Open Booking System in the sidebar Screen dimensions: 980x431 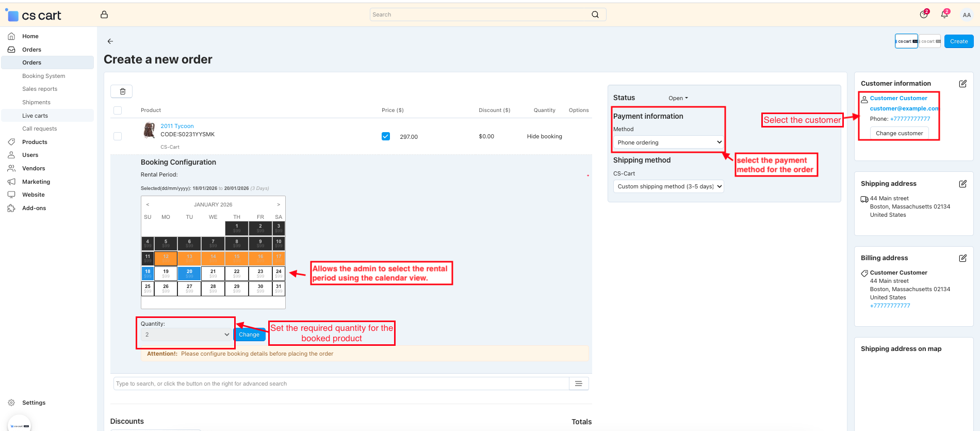44,76
